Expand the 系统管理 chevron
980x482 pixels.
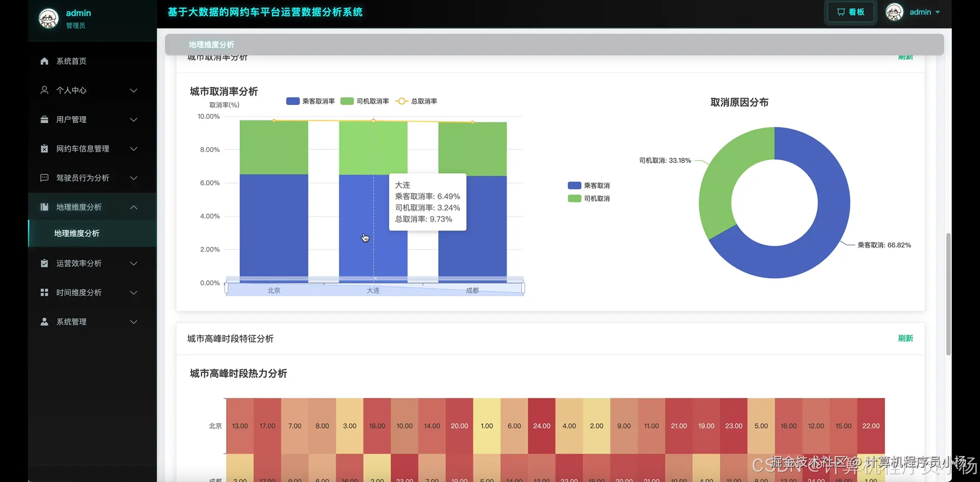click(x=134, y=322)
